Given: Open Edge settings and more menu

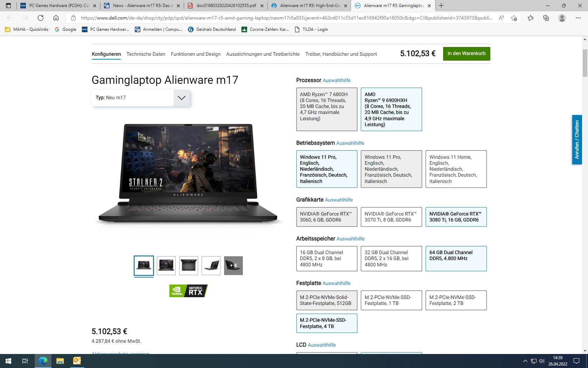Looking at the screenshot, I should (578, 18).
